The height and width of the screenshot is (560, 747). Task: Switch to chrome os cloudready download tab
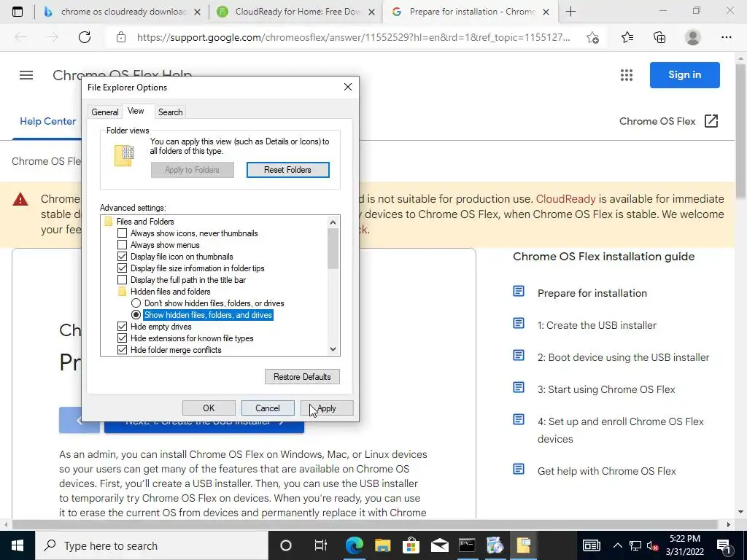coord(123,12)
